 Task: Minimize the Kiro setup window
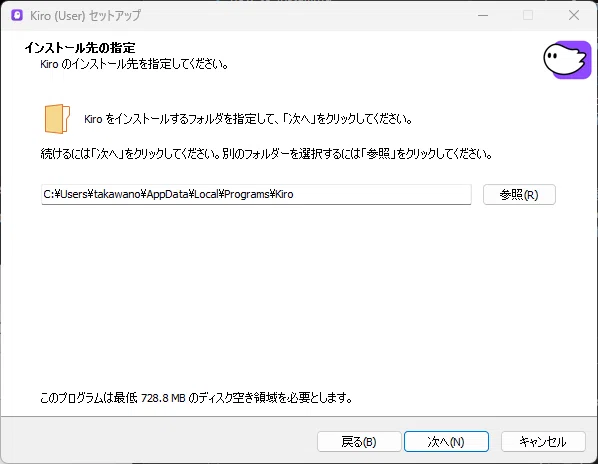pyautogui.click(x=483, y=15)
